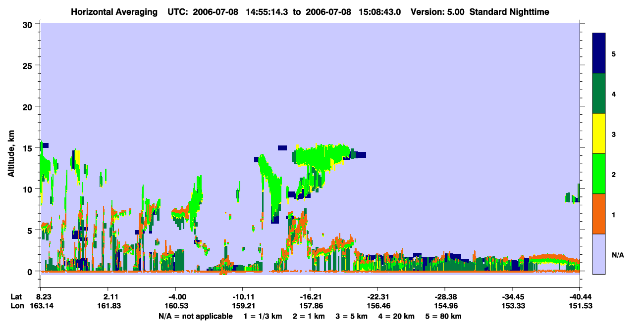
Task: Click the altitude tick label 30
Action: (28, 24)
